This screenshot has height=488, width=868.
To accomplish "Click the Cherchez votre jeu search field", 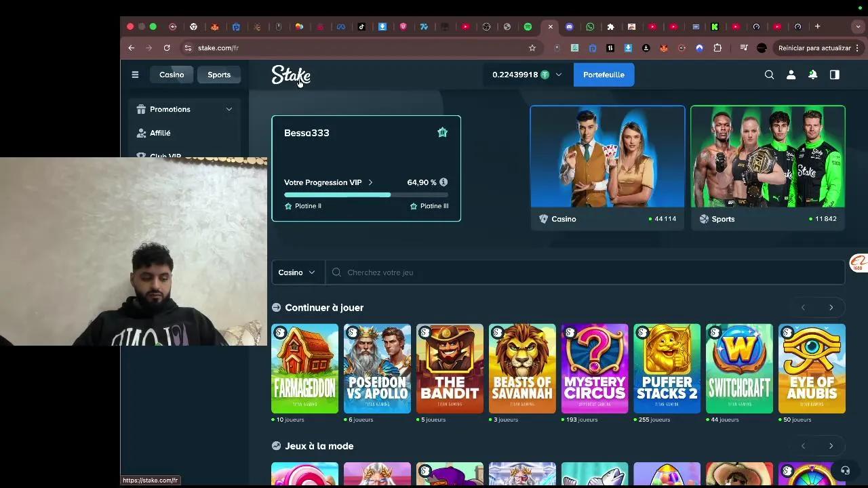I will coord(475,272).
